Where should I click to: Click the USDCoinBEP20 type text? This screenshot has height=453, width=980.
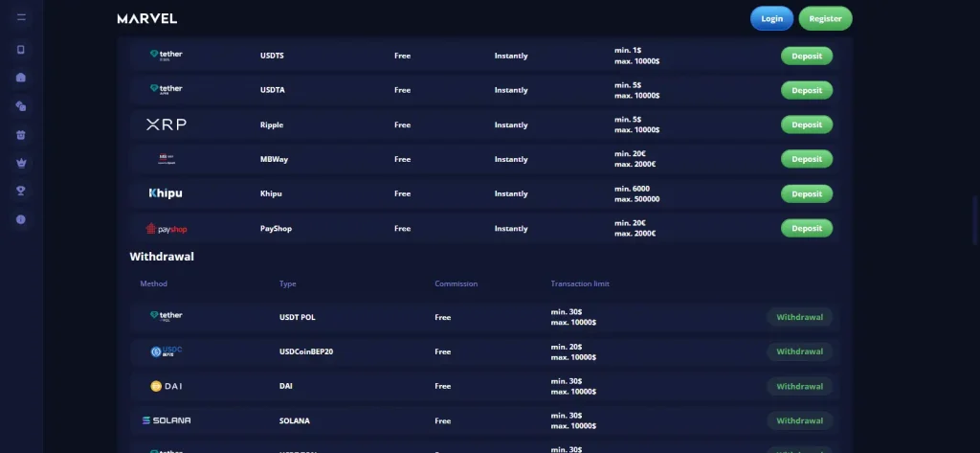click(x=306, y=351)
